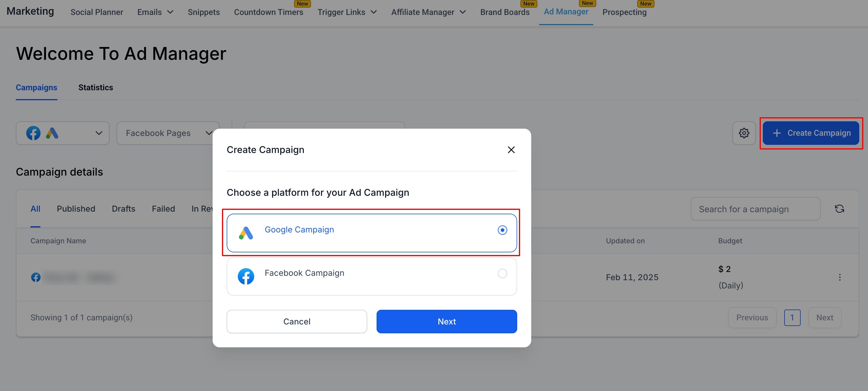Click Facebook icon in campaign row
This screenshot has width=868, height=391.
click(x=36, y=277)
